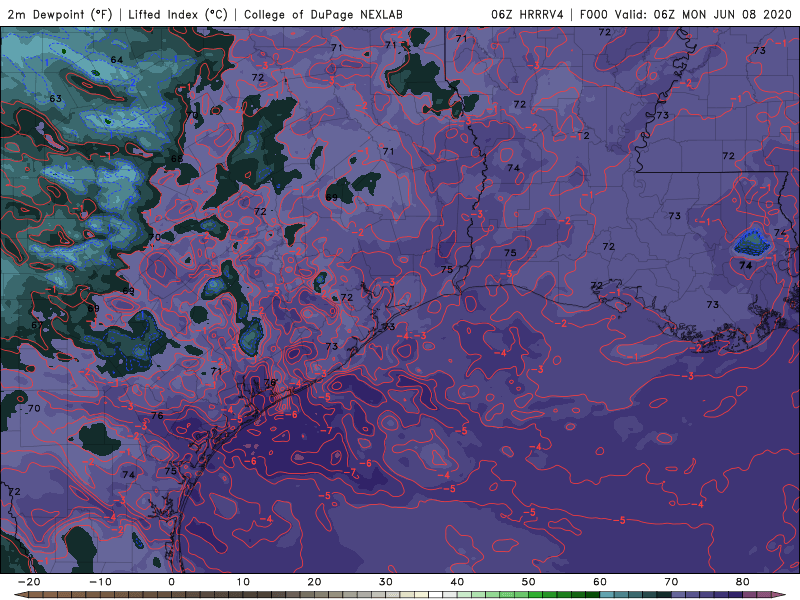800x600 pixels.
Task: Click the 20 label on the color scale
Action: point(314,582)
